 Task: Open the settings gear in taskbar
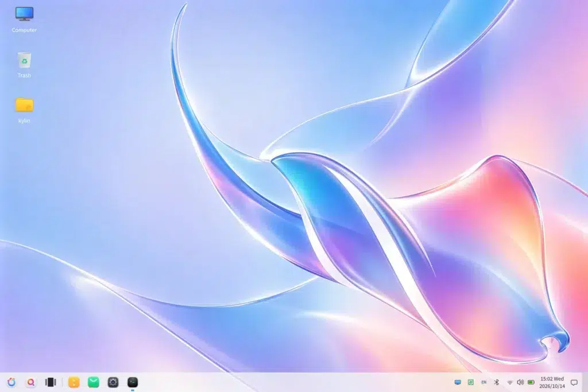point(113,382)
